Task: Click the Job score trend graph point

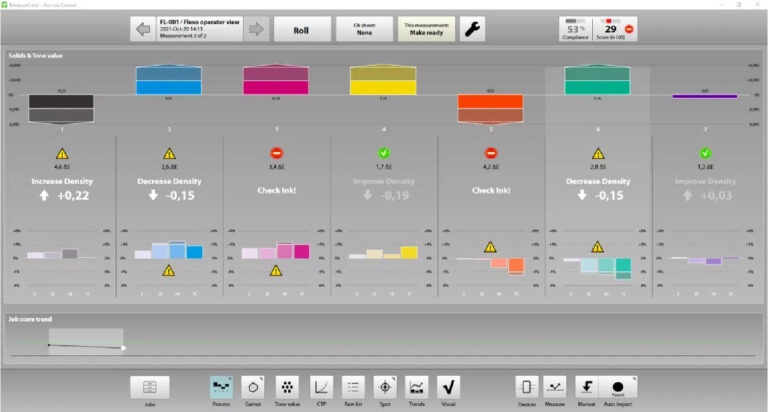Action: coord(123,347)
